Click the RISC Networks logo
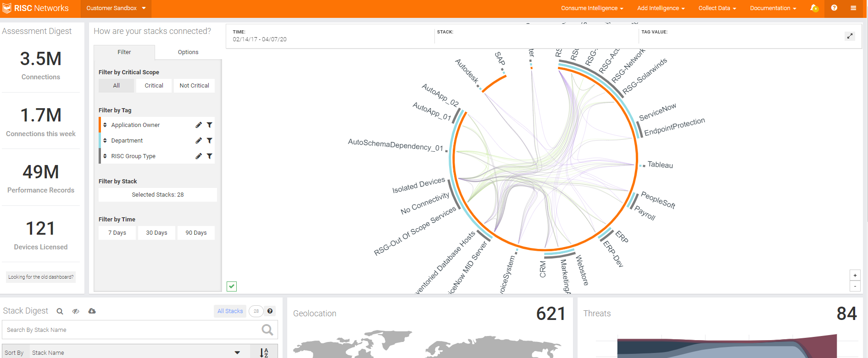The height and width of the screenshot is (358, 868). coord(35,8)
